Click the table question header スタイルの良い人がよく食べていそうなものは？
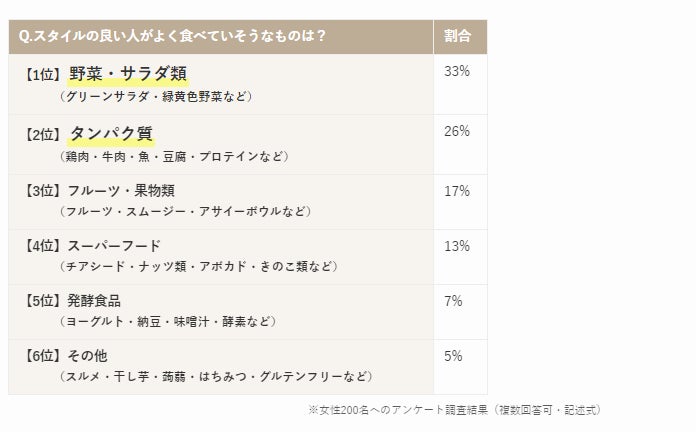Screen dimensions: 696x432 tap(173, 36)
